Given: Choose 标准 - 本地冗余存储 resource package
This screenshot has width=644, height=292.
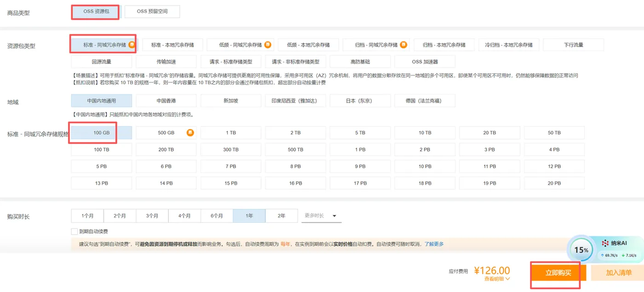Looking at the screenshot, I should [172, 45].
